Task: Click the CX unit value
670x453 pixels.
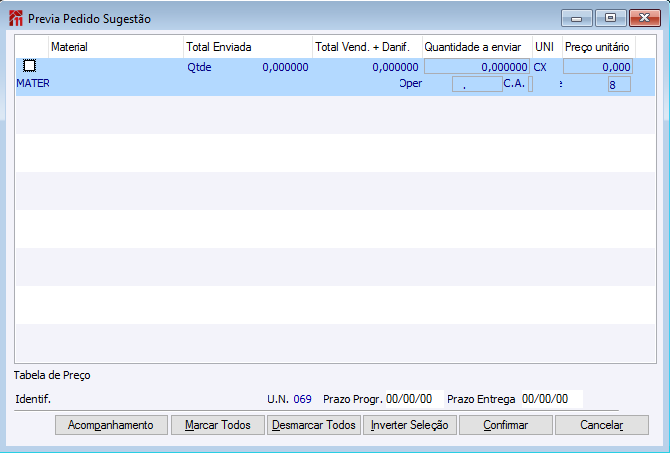Action: tap(540, 67)
